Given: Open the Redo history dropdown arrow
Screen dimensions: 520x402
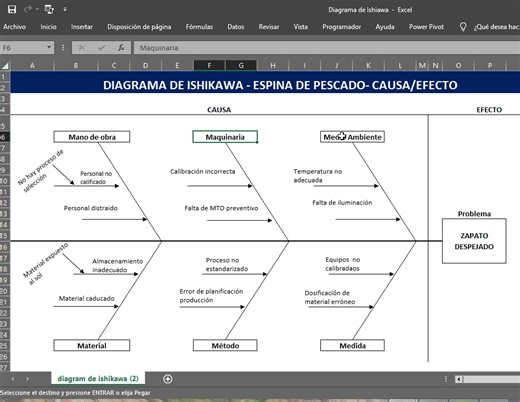Looking at the screenshot, I should tap(37, 9).
